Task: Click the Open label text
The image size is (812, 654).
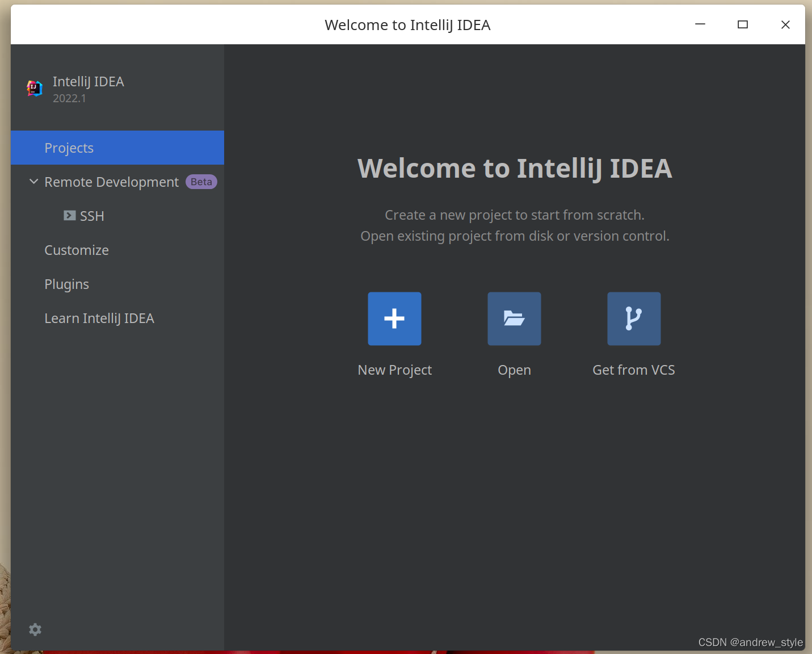Action: 515,370
